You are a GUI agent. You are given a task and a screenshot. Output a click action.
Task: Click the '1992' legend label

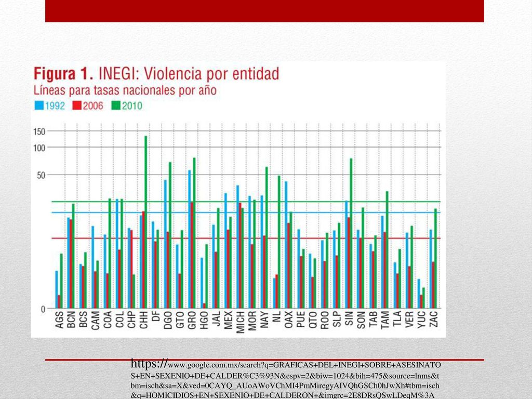[x=55, y=106]
